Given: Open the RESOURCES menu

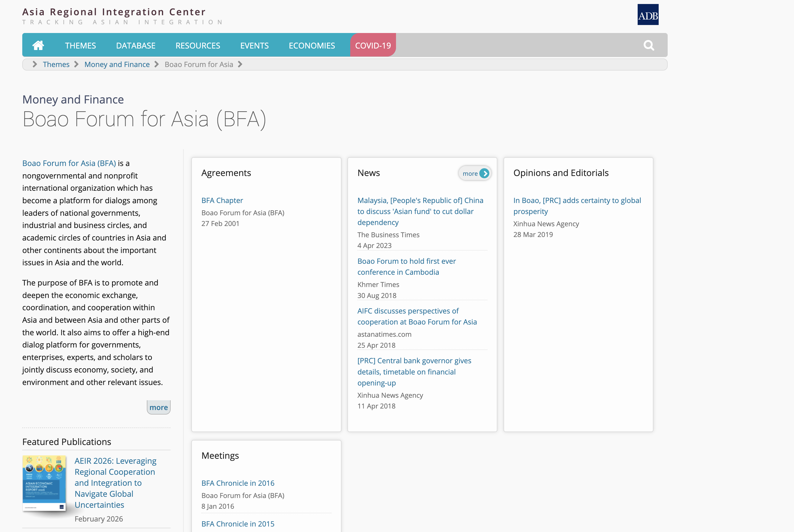Looking at the screenshot, I should coord(198,45).
